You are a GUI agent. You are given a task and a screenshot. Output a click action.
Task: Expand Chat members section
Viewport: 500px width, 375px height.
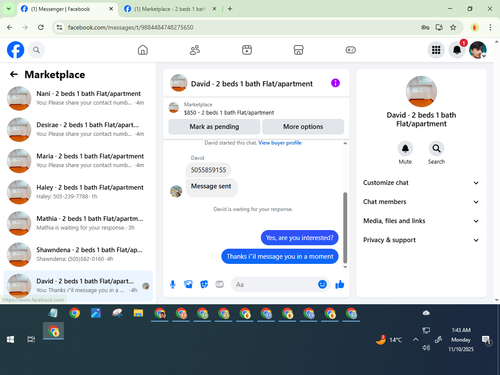coord(421,202)
